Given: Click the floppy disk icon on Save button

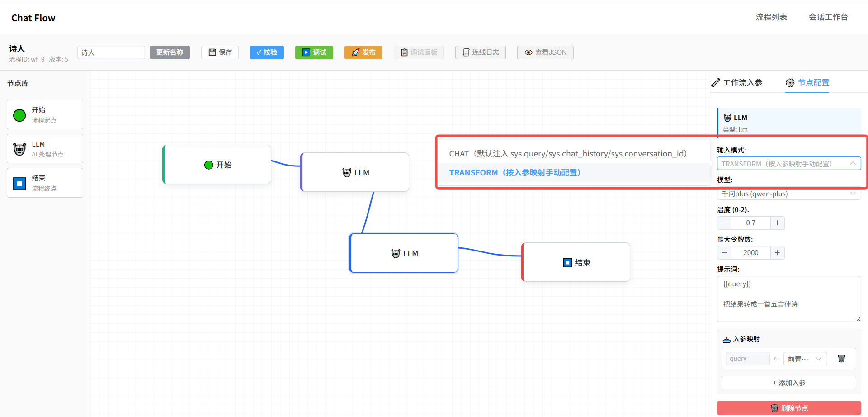Looking at the screenshot, I should [212, 52].
